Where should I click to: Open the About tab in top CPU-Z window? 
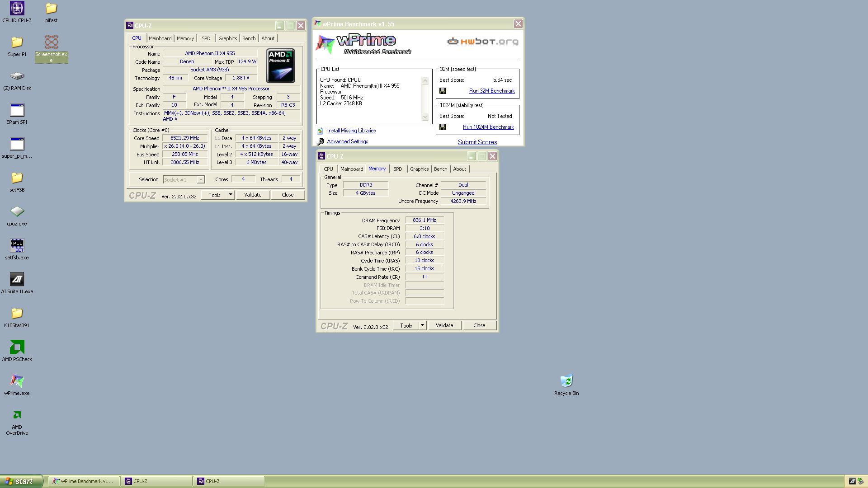(x=268, y=38)
